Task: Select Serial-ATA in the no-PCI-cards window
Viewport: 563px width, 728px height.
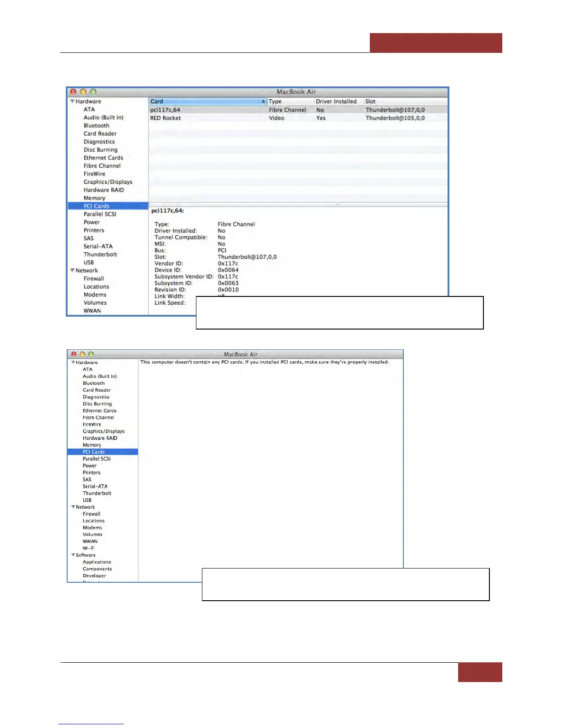Action: coord(95,486)
